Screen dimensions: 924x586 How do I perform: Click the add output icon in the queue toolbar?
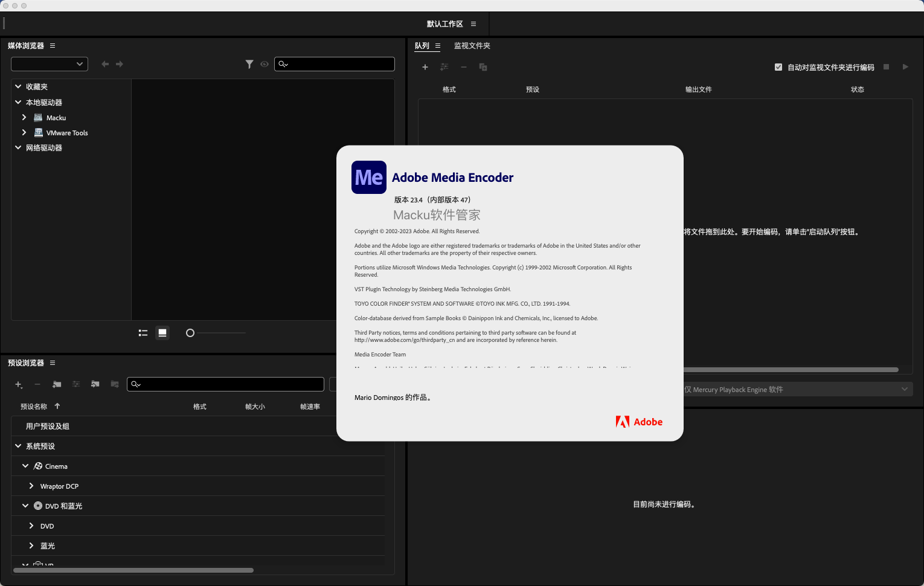tap(444, 67)
